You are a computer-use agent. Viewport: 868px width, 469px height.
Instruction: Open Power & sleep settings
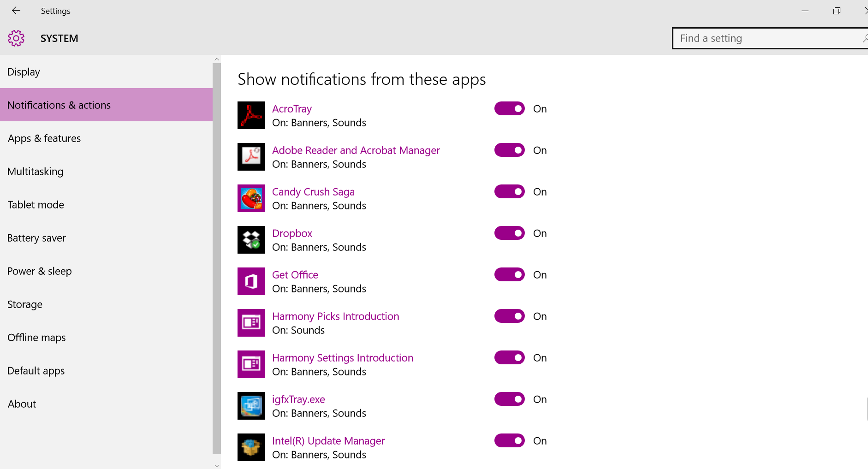[x=106, y=271]
